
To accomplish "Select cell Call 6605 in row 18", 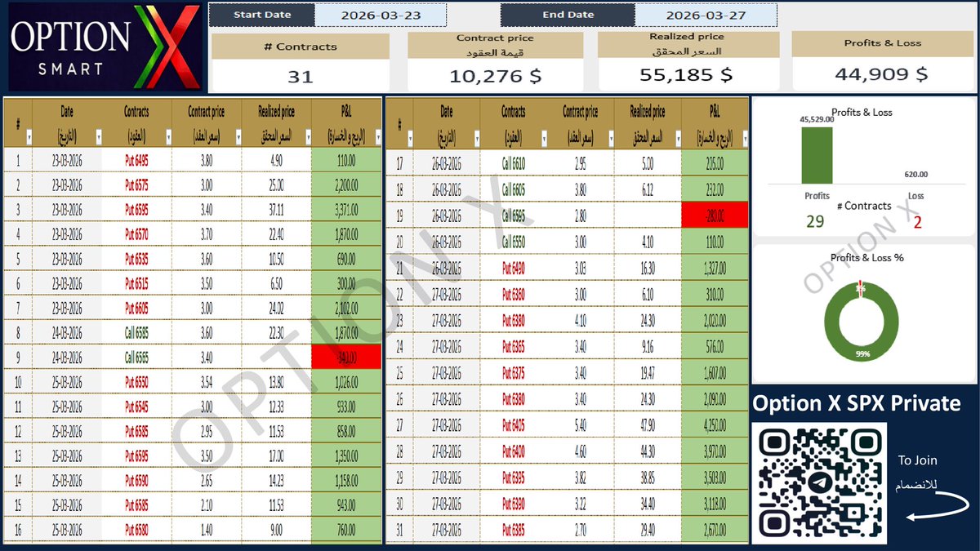I will coord(514,189).
